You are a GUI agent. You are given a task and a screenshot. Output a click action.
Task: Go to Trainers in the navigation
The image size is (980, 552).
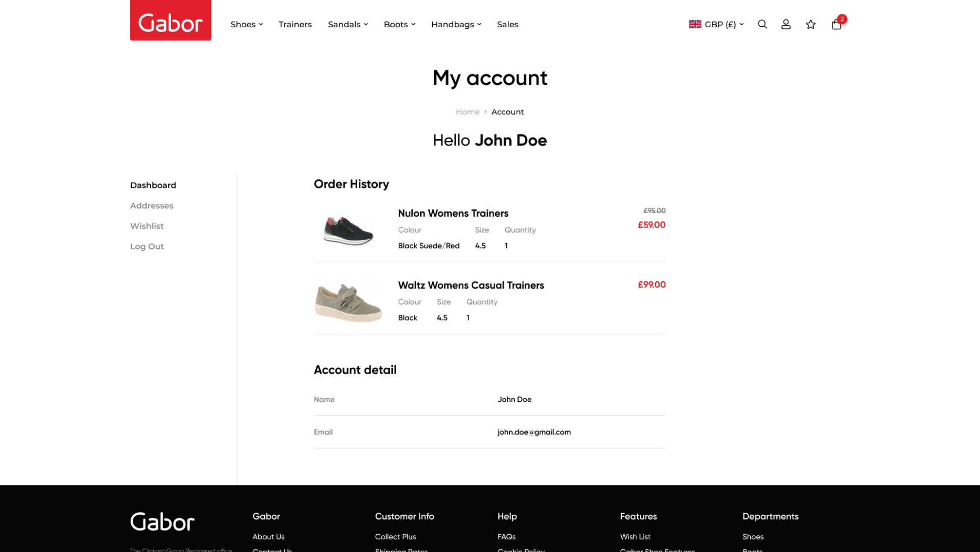point(295,24)
